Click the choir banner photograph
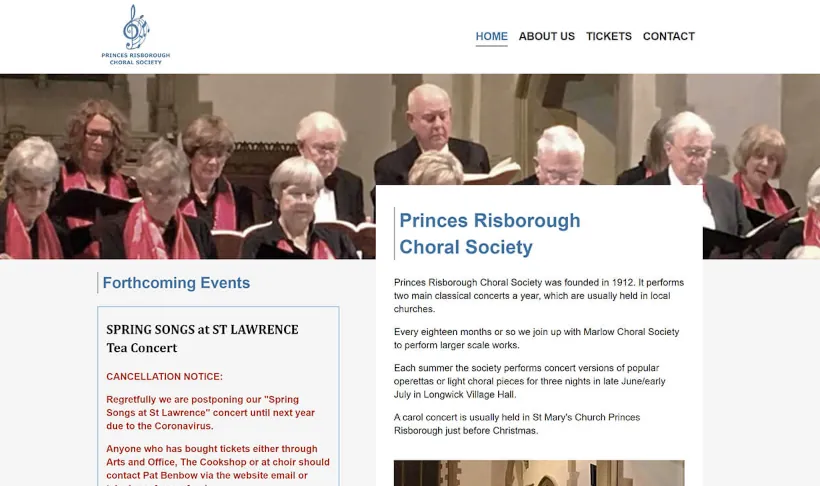Viewport: 820px width, 486px height. coord(188,166)
